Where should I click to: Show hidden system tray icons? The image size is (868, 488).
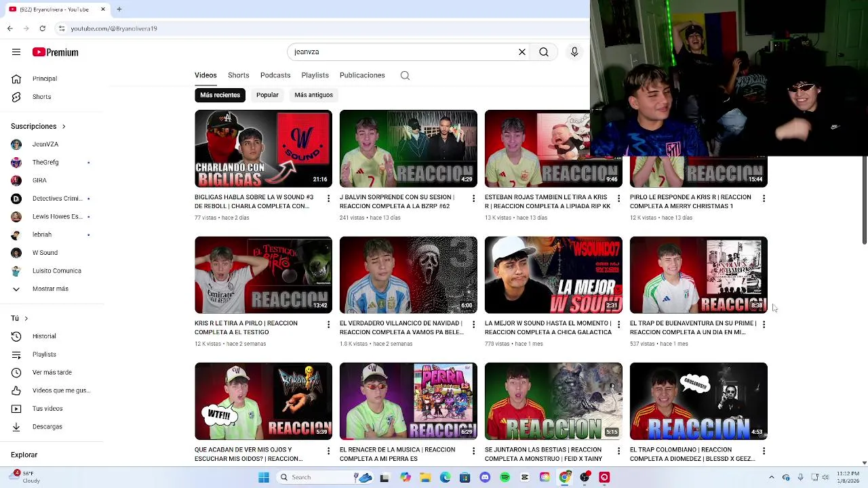click(771, 477)
